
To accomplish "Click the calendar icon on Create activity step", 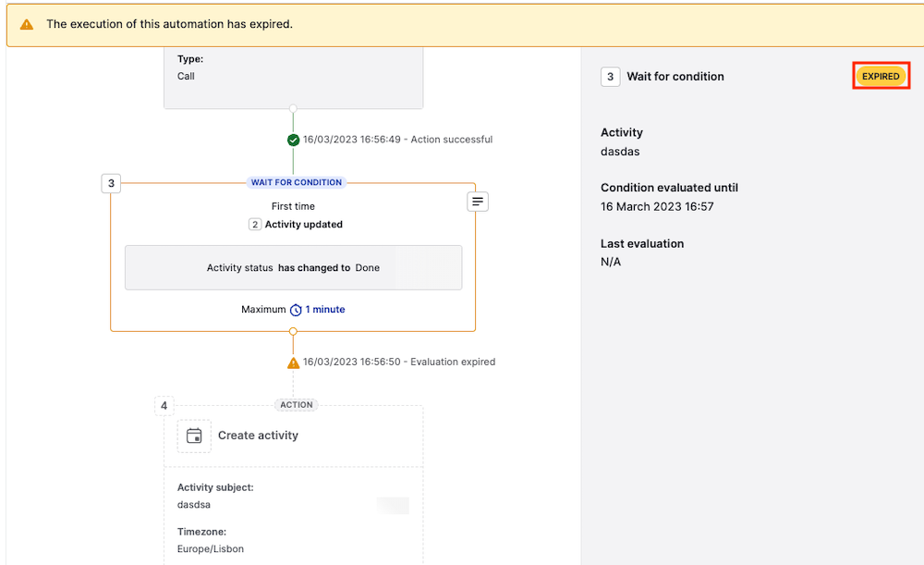I will [x=193, y=435].
